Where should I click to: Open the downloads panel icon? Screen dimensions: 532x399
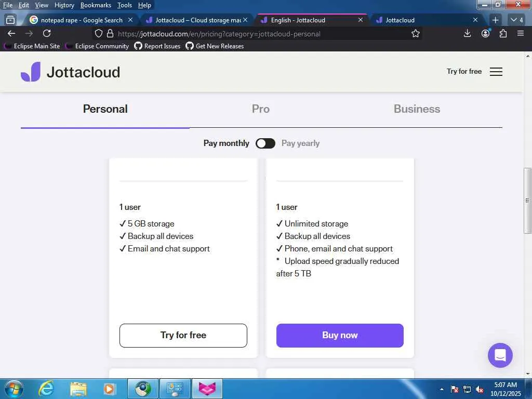(x=467, y=33)
